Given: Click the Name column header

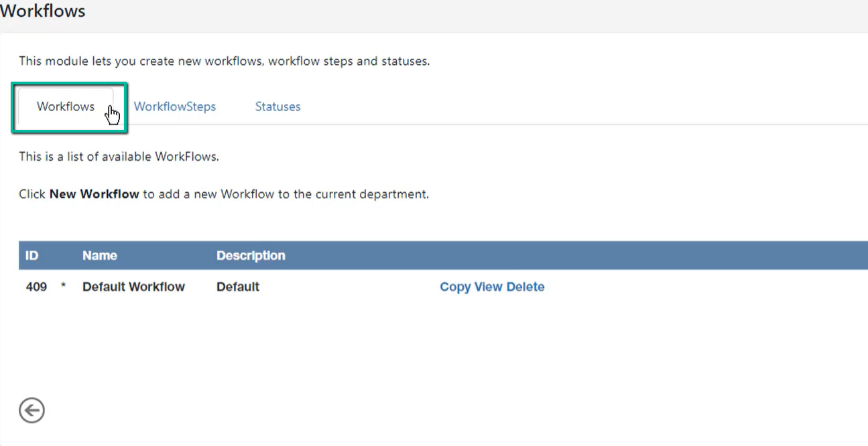Looking at the screenshot, I should (100, 255).
